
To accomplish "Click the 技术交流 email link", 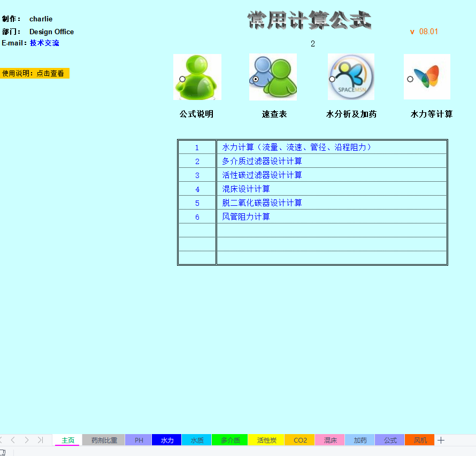I will tap(44, 43).
